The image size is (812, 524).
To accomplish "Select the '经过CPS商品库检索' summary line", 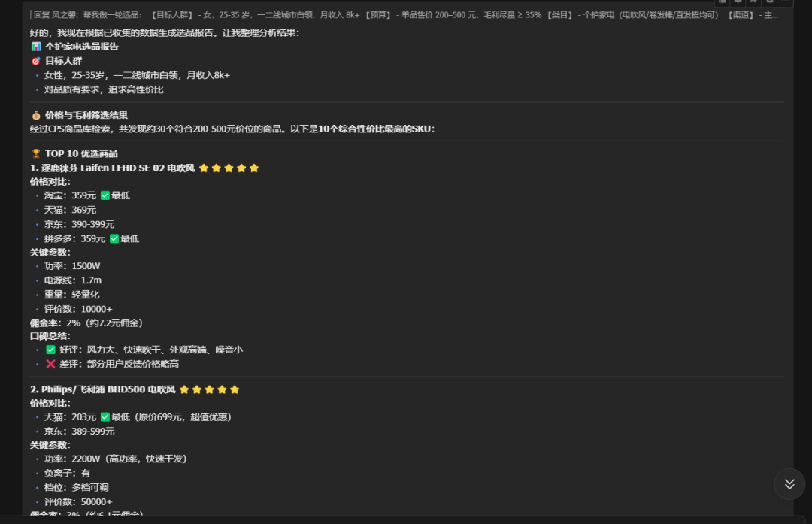I will click(x=232, y=129).
